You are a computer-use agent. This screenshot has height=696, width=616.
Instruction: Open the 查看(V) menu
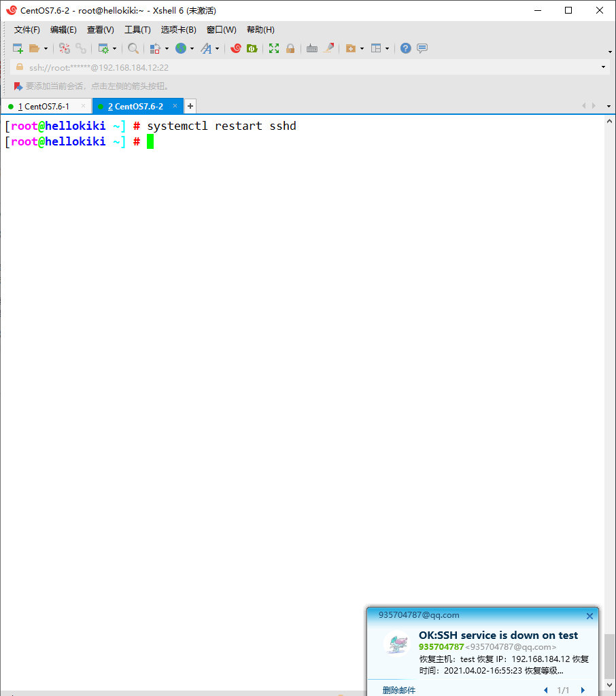[x=101, y=30]
